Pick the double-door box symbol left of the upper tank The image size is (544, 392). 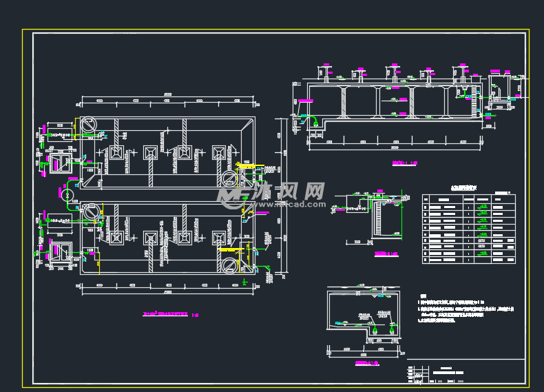[61, 163]
